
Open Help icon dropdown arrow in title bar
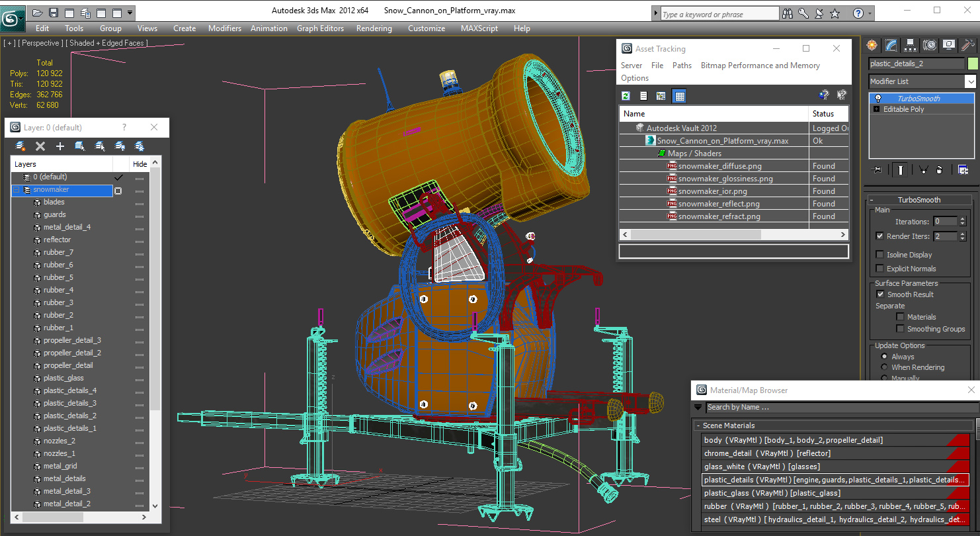coord(869,13)
